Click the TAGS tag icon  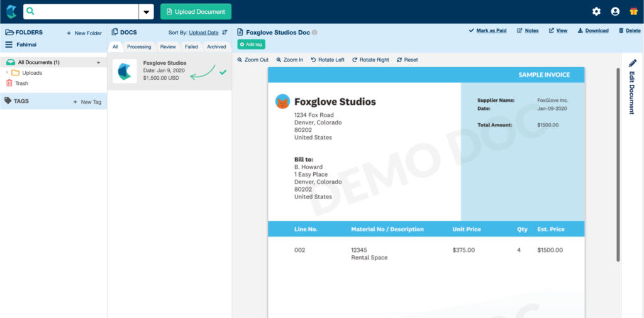[9, 101]
